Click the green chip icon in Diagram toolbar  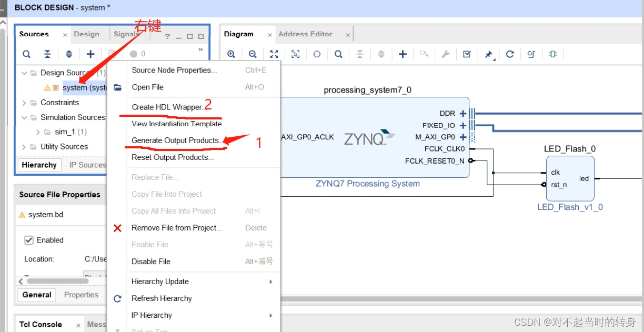(552, 54)
